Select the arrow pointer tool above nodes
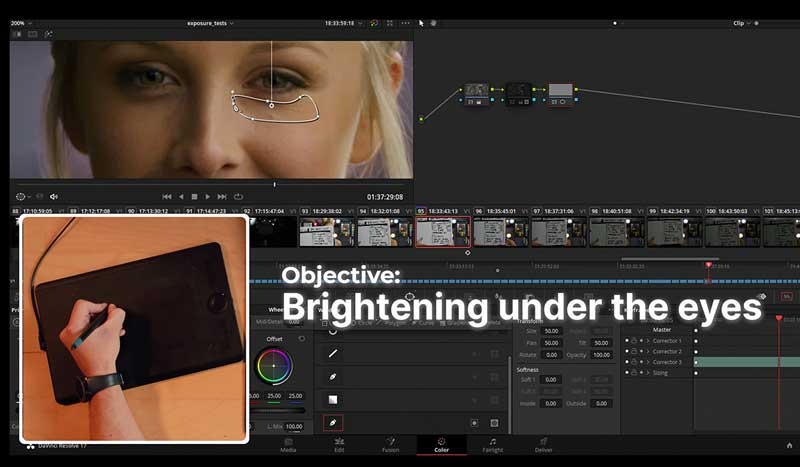Image resolution: width=800 pixels, height=467 pixels. click(421, 23)
